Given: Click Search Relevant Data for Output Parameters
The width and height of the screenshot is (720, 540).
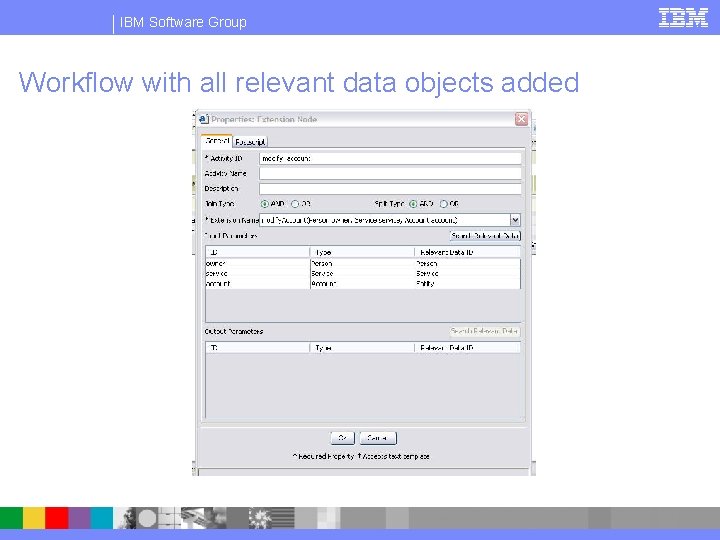Looking at the screenshot, I should (485, 331).
